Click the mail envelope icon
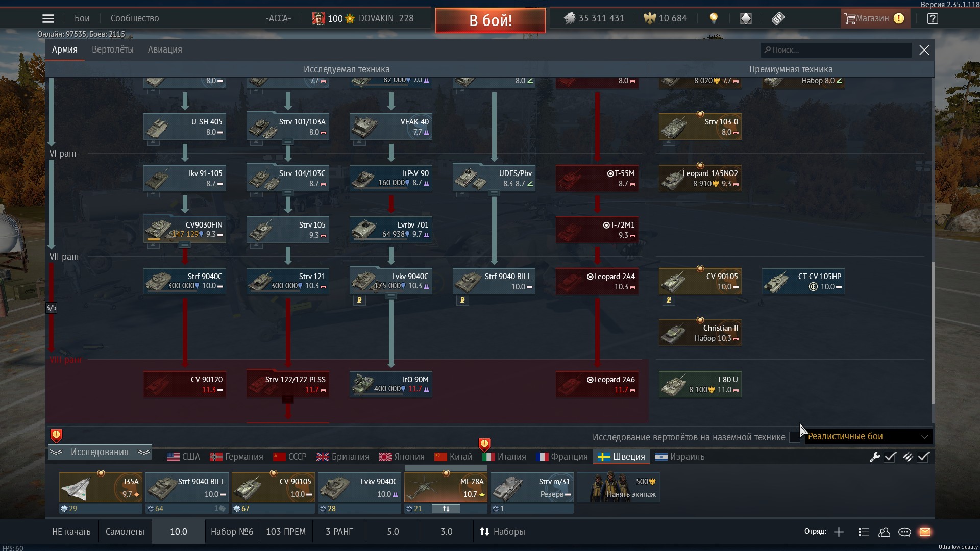Viewport: 980px width, 551px height. [925, 532]
